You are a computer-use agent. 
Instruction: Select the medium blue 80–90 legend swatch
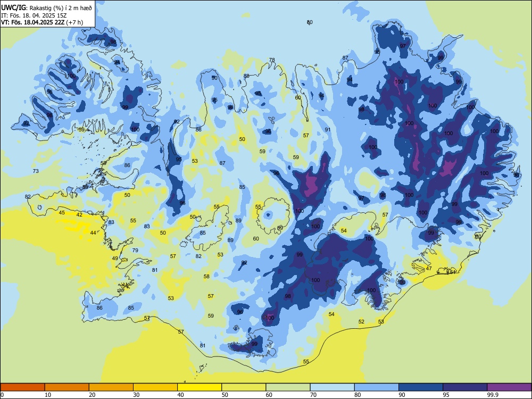tap(377, 387)
